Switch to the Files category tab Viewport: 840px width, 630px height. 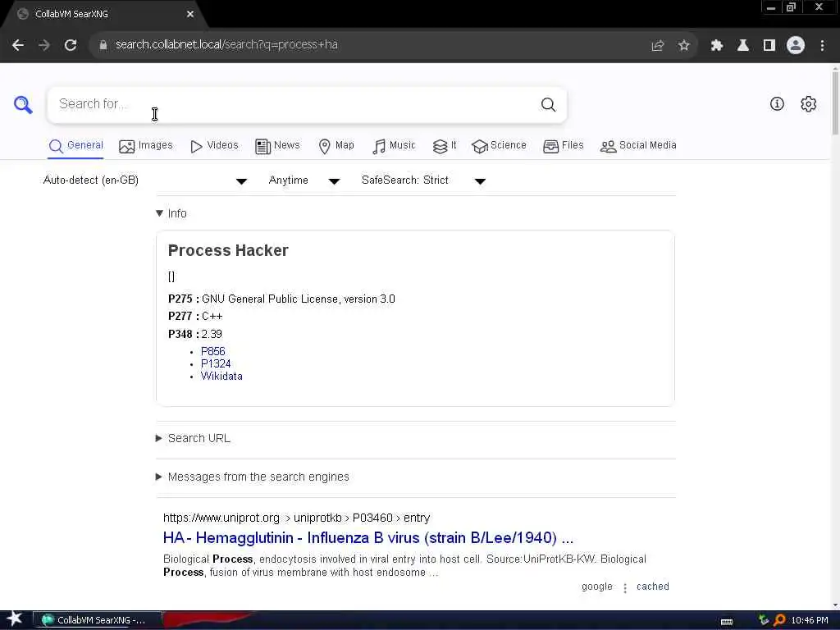click(x=563, y=146)
